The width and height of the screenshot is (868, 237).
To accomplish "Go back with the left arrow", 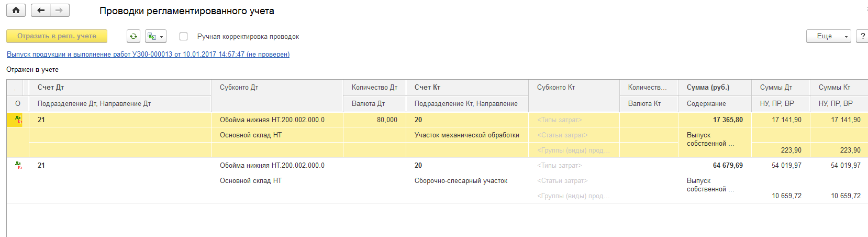I will 41,10.
